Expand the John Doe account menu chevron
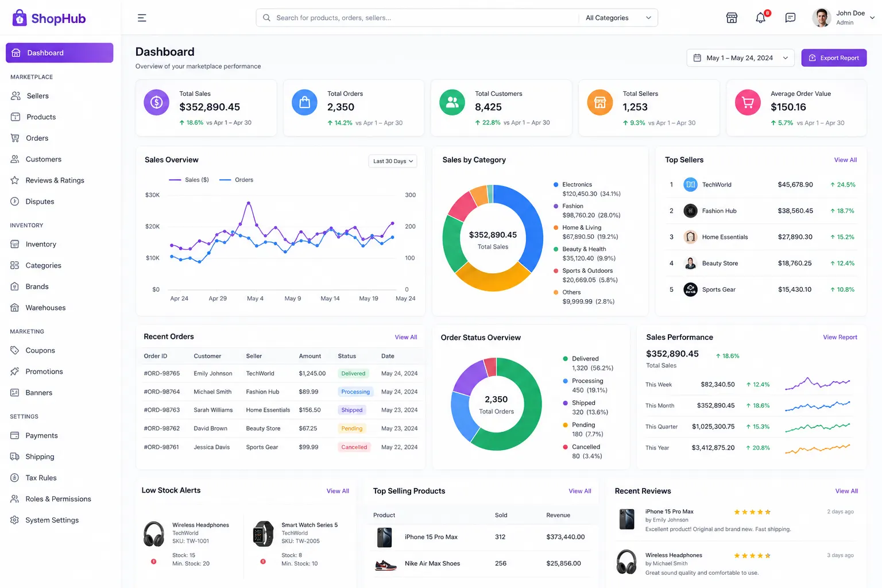Viewport: 882px width, 588px height. pyautogui.click(x=872, y=18)
